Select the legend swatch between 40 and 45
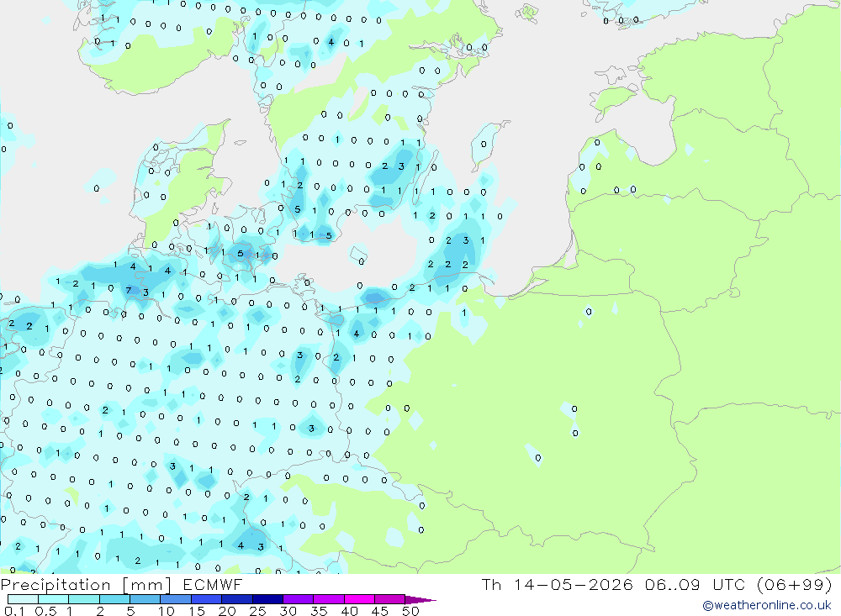Image resolution: width=841 pixels, height=616 pixels. point(359,599)
